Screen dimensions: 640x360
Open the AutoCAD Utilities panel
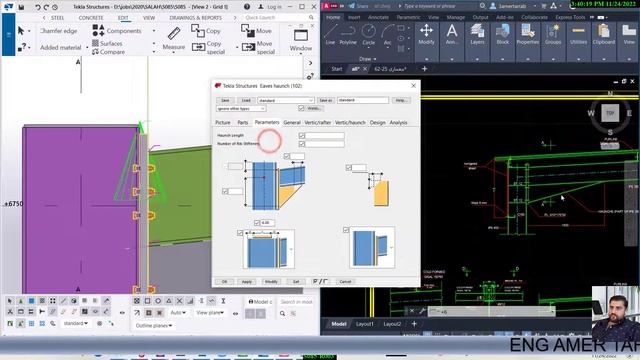[x=578, y=35]
